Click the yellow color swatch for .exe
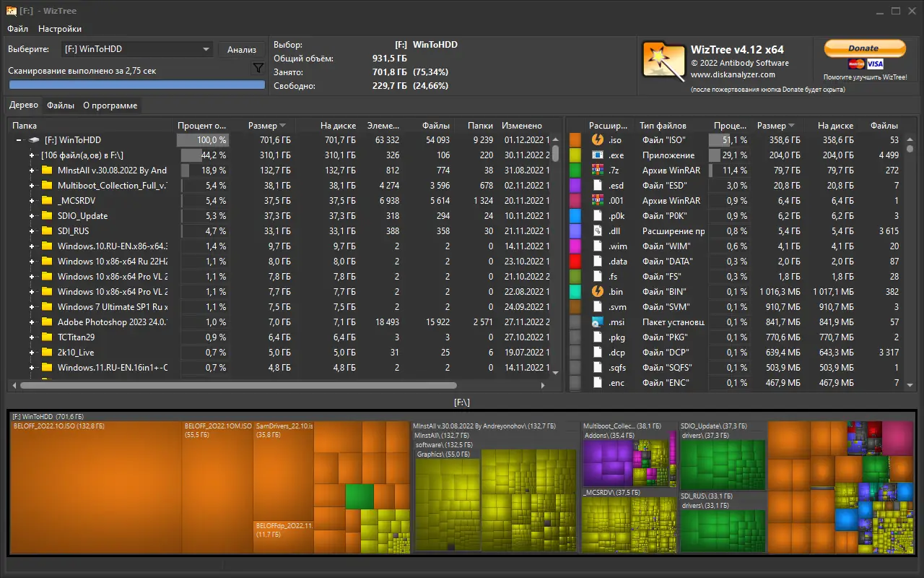 point(575,155)
